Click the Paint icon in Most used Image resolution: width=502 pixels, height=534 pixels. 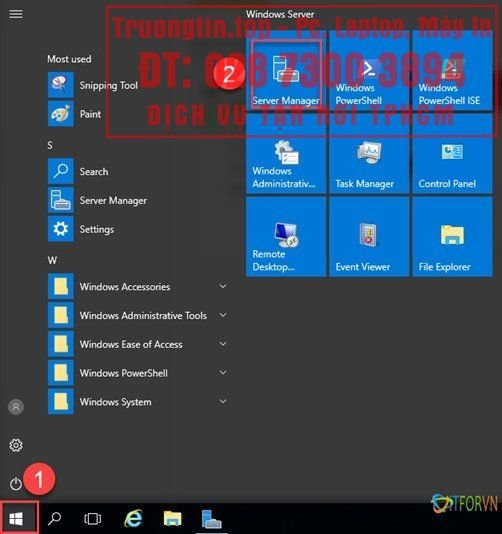click(61, 114)
